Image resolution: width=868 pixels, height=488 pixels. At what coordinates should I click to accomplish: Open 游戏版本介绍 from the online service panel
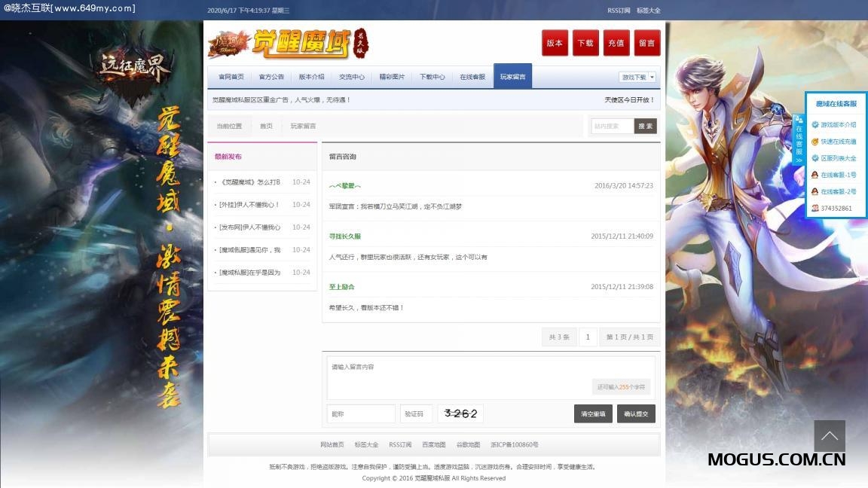pyautogui.click(x=836, y=124)
